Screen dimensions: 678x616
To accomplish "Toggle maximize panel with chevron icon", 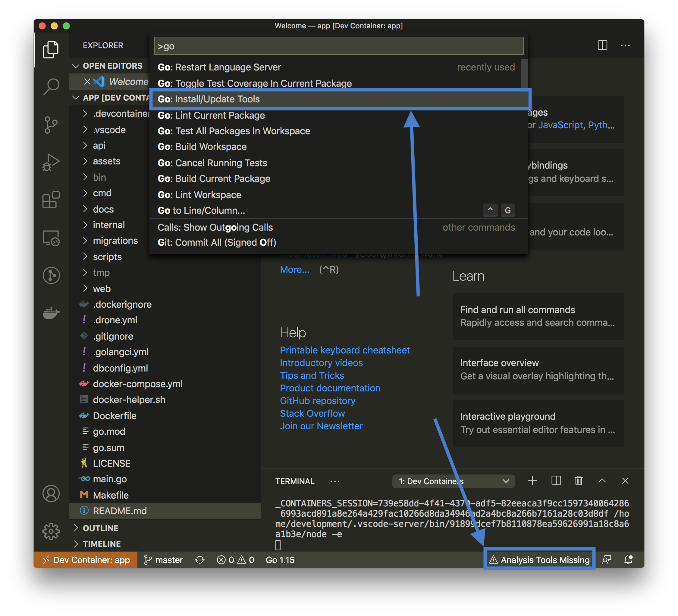I will [602, 481].
